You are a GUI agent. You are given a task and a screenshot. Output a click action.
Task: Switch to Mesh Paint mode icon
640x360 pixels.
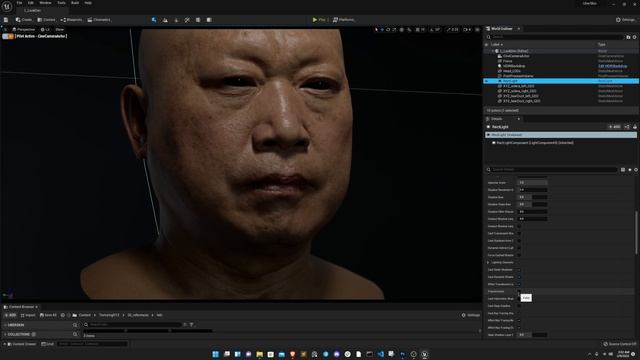point(187,20)
